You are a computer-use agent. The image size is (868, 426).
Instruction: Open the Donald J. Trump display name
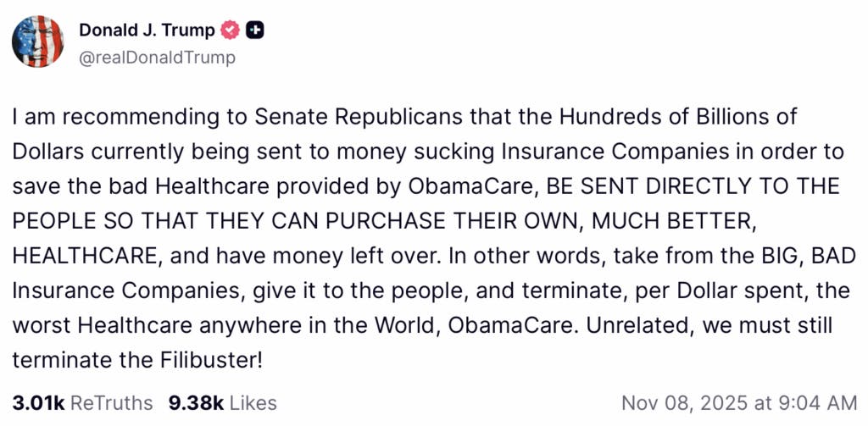tap(147, 30)
